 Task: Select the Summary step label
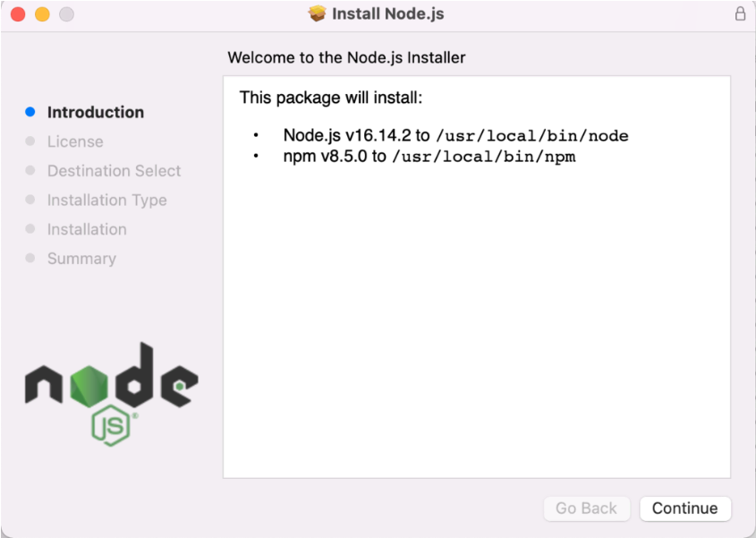coord(81,259)
